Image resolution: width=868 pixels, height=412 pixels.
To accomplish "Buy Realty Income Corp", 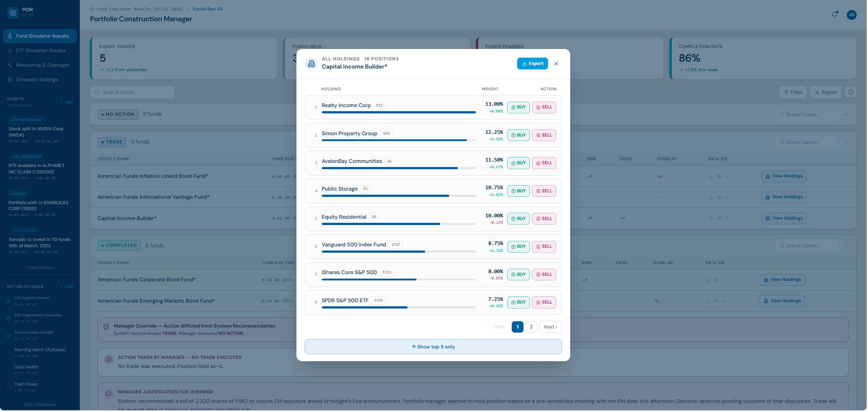I will click(519, 108).
